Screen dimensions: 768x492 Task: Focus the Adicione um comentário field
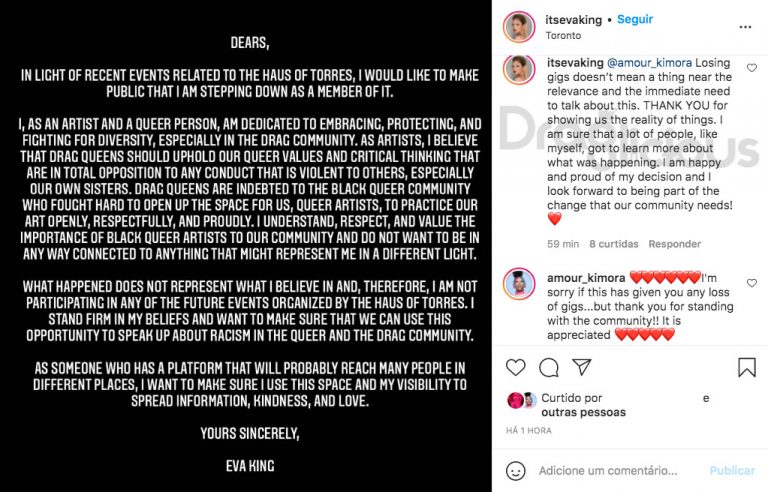coord(608,470)
